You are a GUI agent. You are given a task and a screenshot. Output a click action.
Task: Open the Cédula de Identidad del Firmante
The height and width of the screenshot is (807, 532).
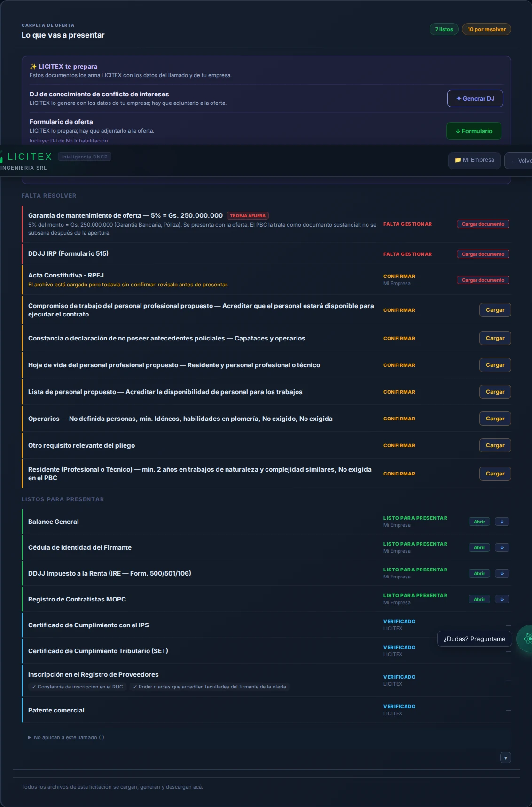tap(479, 547)
